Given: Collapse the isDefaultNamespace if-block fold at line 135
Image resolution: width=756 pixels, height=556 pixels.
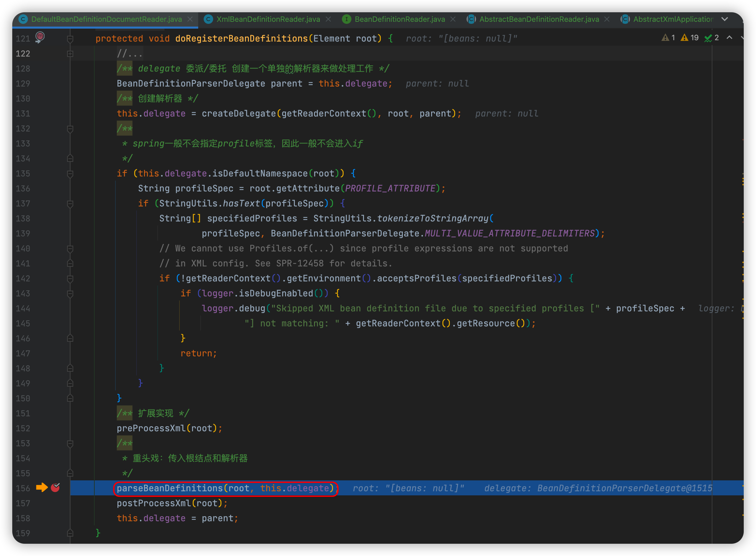Looking at the screenshot, I should (x=70, y=174).
